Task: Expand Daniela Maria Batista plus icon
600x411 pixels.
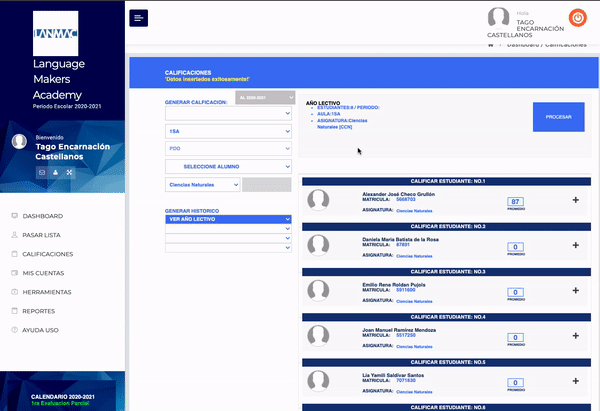Action: click(x=575, y=245)
